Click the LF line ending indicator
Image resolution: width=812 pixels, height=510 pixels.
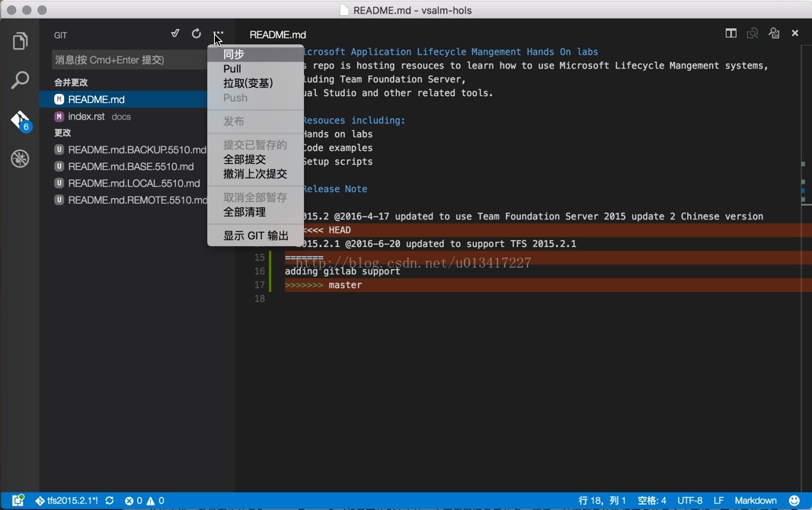click(718, 501)
